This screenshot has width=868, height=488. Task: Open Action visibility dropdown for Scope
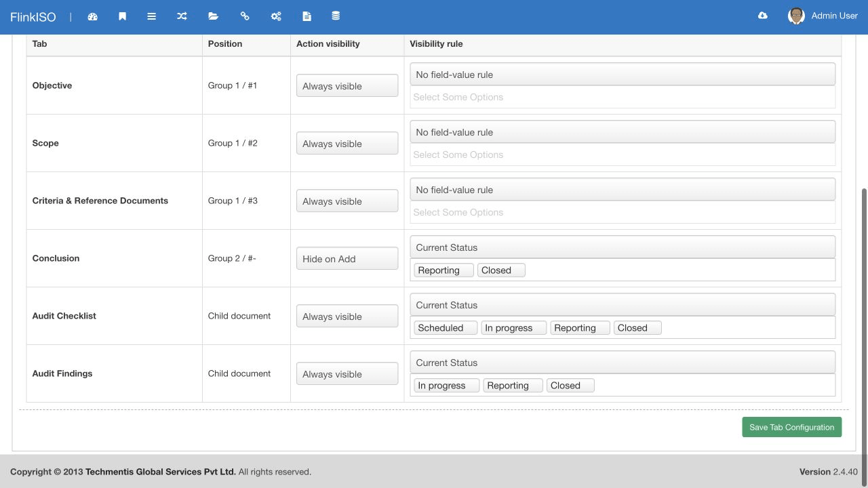click(347, 143)
